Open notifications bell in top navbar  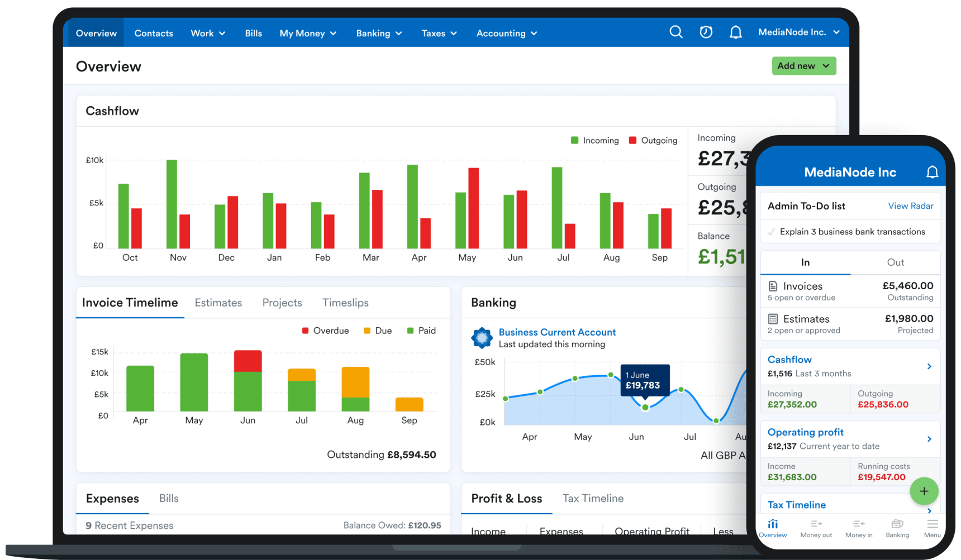[x=735, y=32]
